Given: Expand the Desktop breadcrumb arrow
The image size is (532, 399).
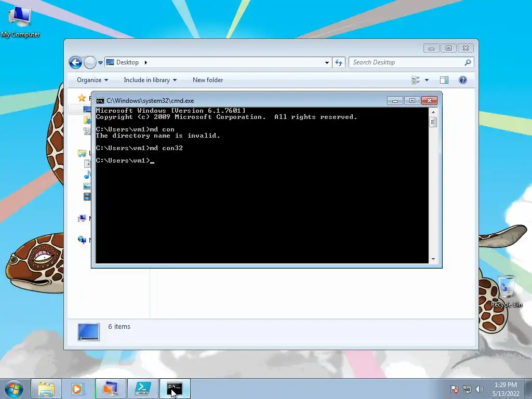Looking at the screenshot, I should (146, 62).
